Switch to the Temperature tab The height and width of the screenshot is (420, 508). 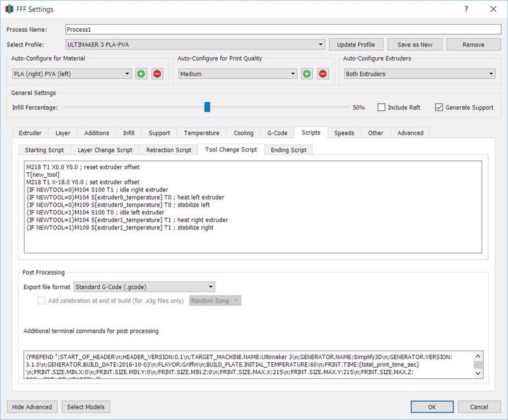(201, 133)
